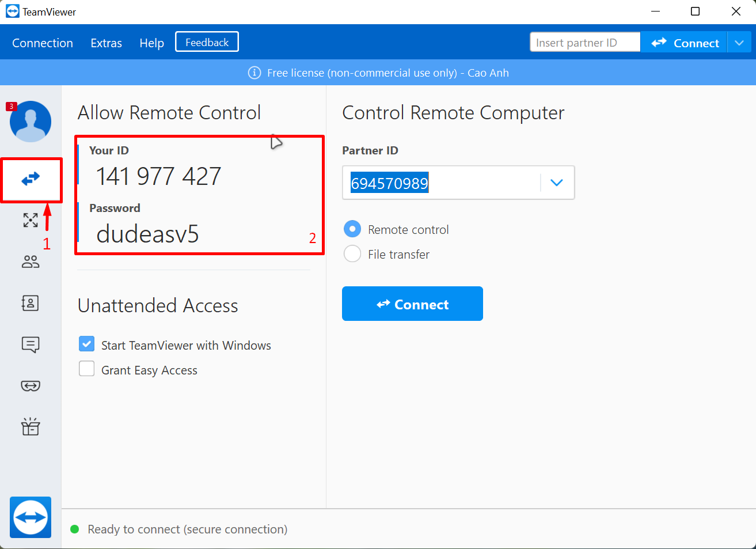Open the user profile avatar
Screen dimensions: 756x549
click(31, 122)
